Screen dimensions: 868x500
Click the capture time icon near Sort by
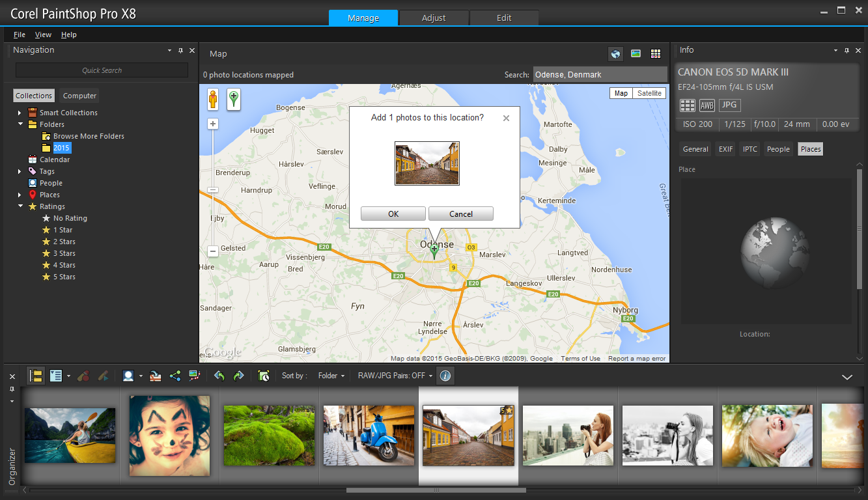(263, 376)
